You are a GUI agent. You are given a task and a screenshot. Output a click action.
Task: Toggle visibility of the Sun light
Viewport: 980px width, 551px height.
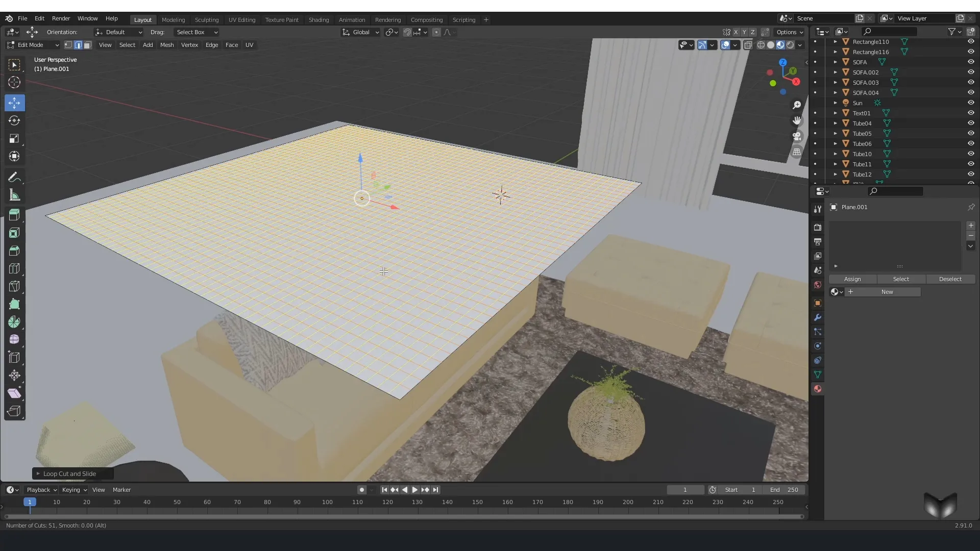point(971,103)
